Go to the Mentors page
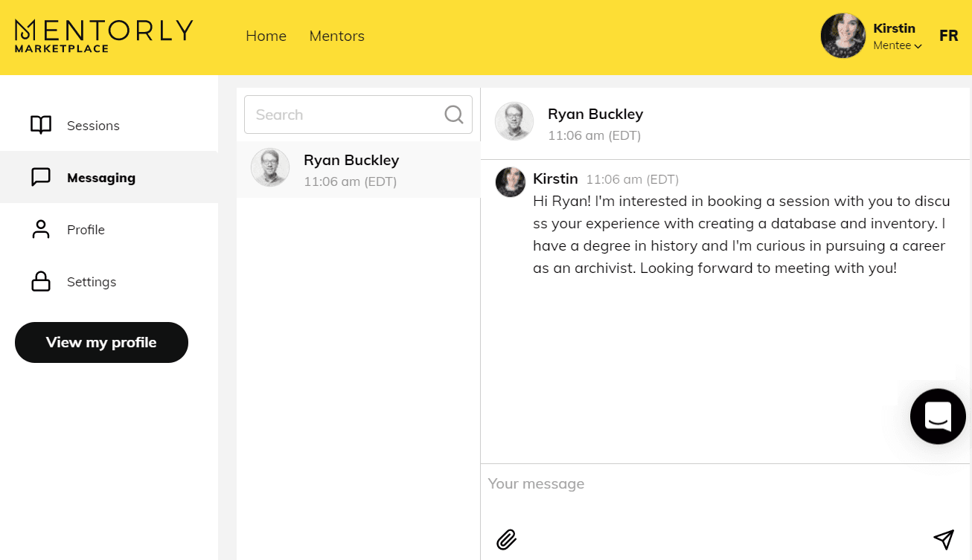Screen dimensions: 972x560 pos(336,36)
